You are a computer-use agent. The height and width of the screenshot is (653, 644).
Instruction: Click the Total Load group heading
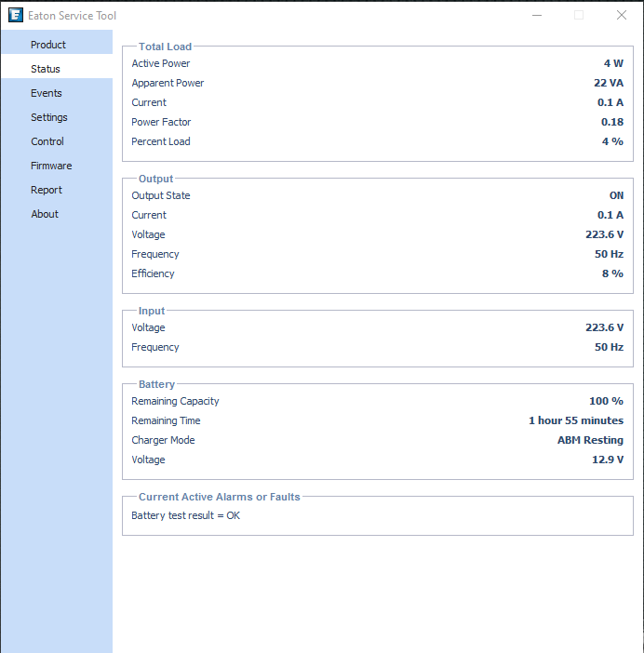pyautogui.click(x=165, y=47)
